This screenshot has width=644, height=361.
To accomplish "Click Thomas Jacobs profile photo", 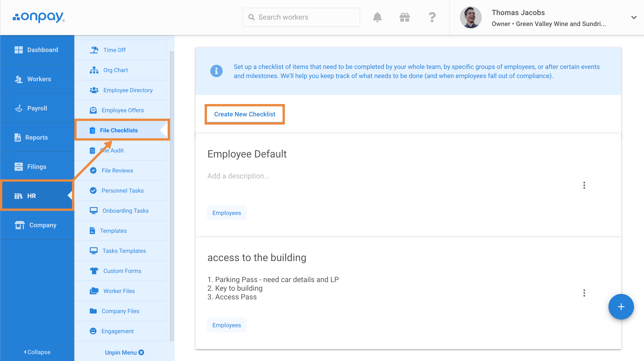I will coord(471,17).
